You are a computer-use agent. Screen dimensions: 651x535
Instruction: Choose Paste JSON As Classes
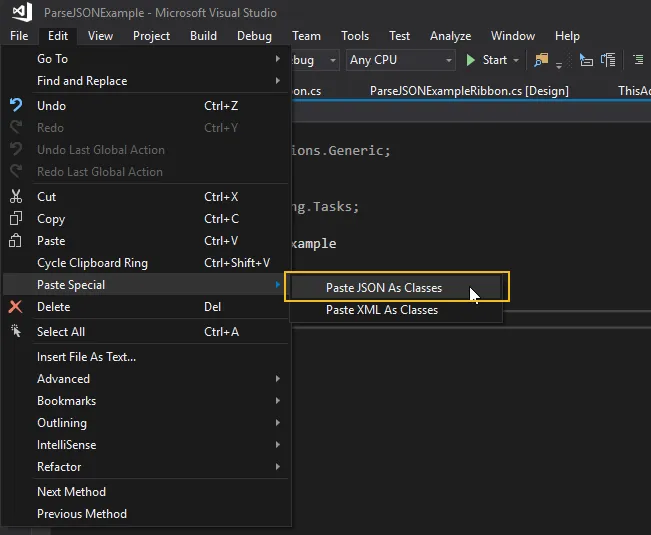click(396, 288)
